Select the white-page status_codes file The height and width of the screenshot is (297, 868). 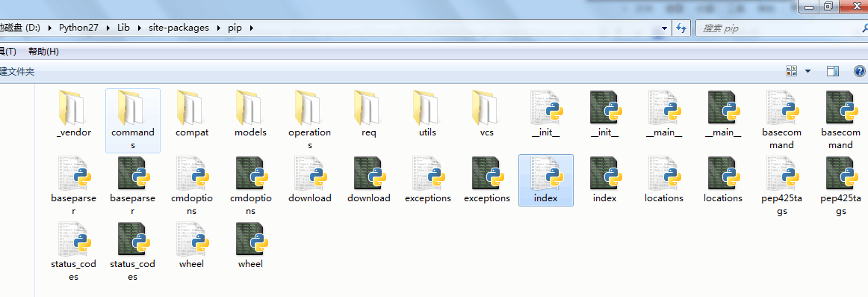74,251
